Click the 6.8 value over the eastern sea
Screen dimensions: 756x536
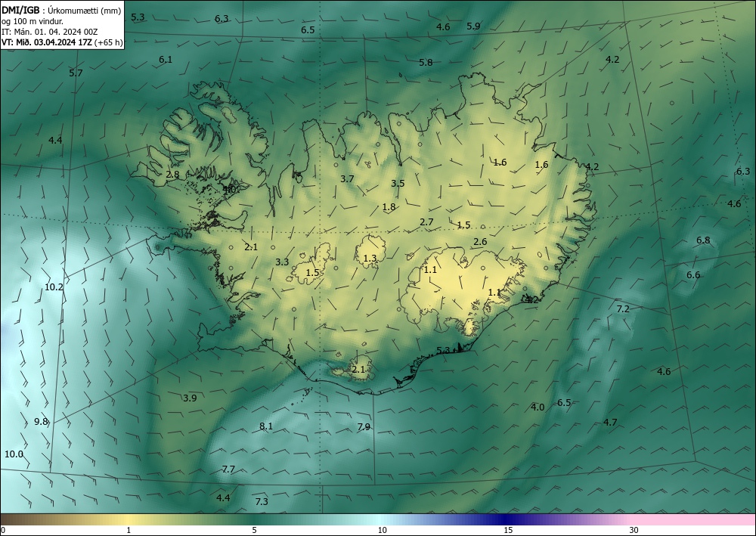pos(703,240)
